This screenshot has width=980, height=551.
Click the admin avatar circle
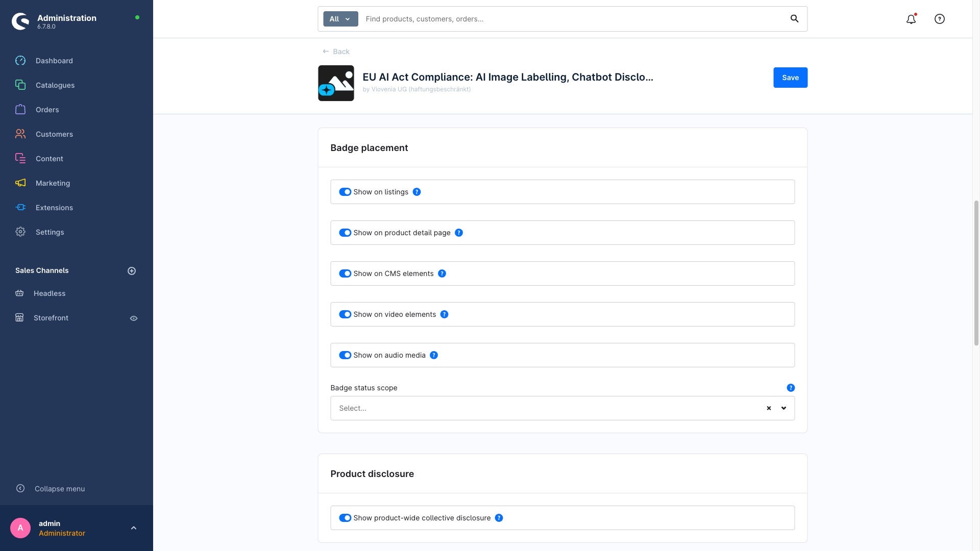[20, 528]
